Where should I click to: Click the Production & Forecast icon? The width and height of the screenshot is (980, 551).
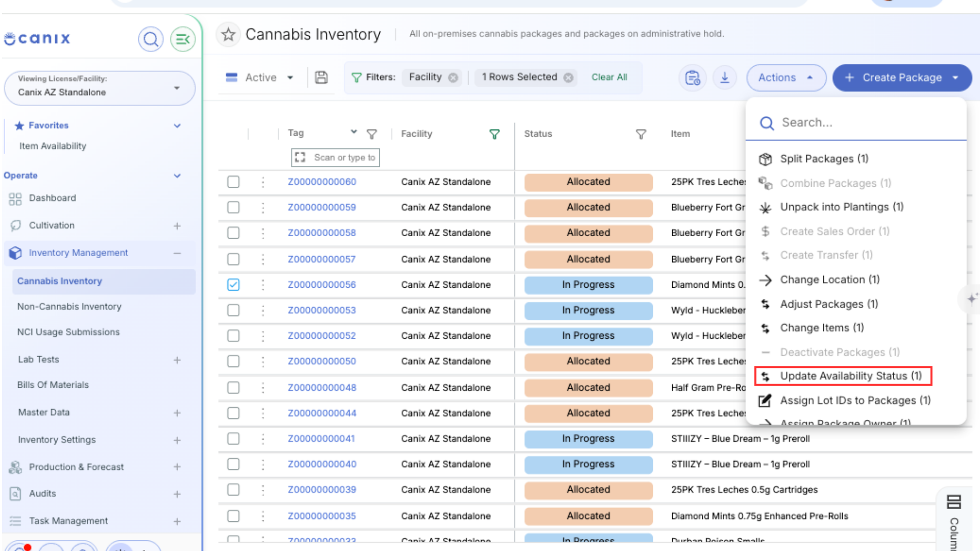tap(15, 467)
